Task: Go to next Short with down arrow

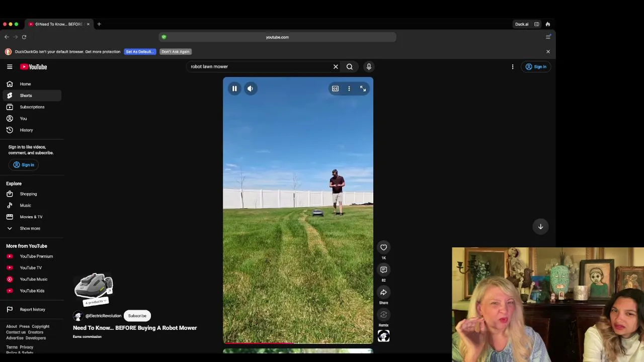Action: point(540,226)
